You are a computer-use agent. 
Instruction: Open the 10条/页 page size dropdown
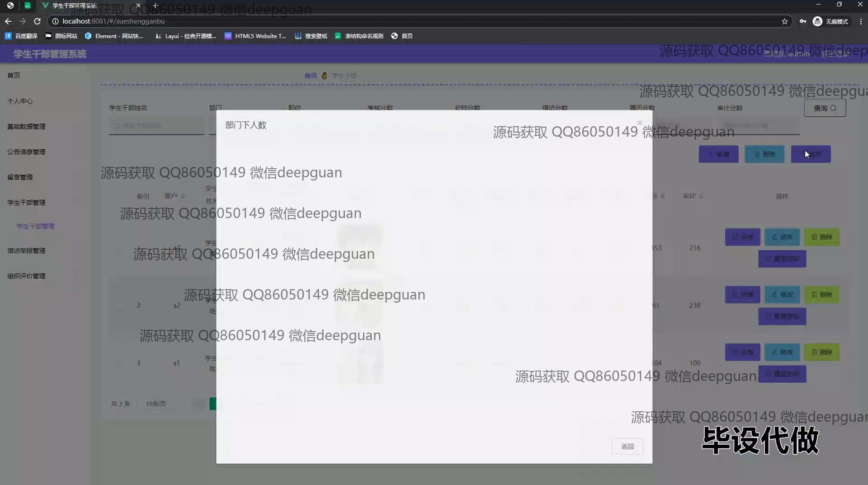click(156, 404)
